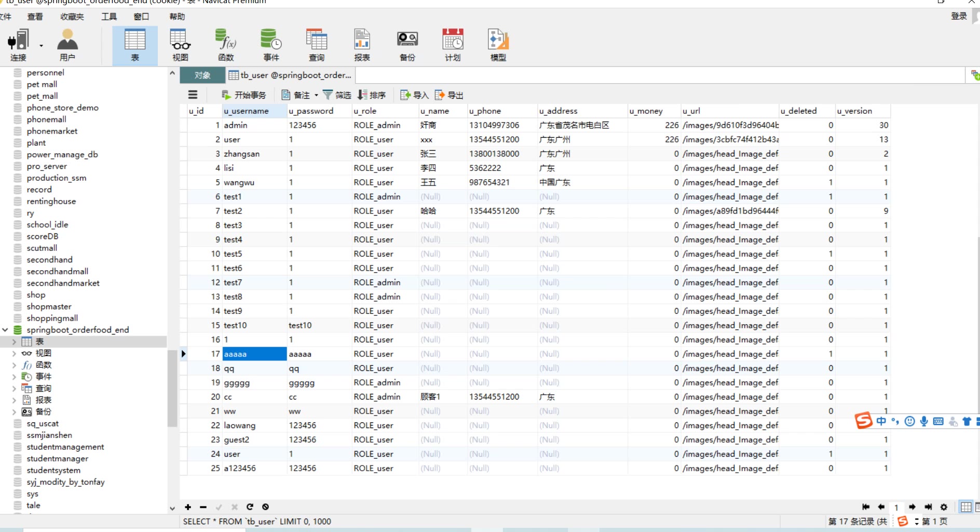Select the 查询 (Query) toolbar icon

point(316,45)
